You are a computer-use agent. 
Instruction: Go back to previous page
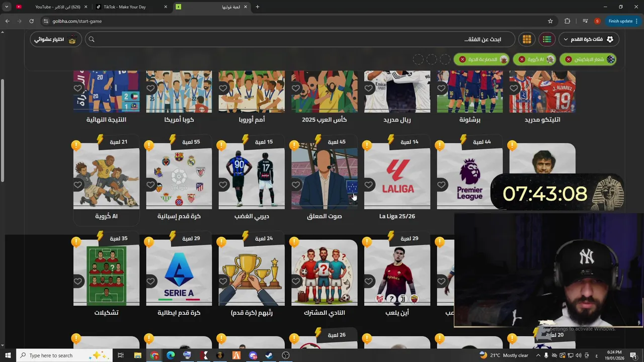pos(7,21)
